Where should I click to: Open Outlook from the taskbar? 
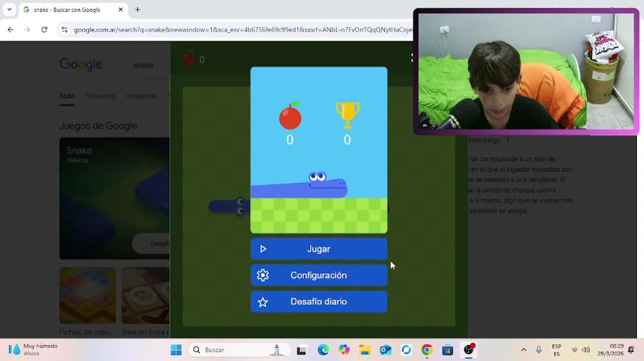[385, 350]
